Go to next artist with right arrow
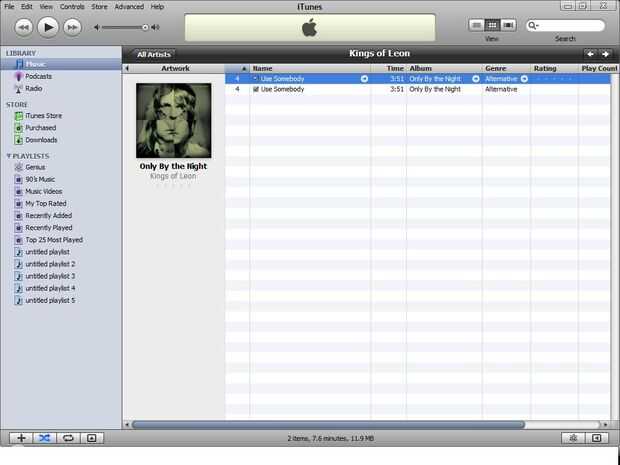 [x=605, y=54]
